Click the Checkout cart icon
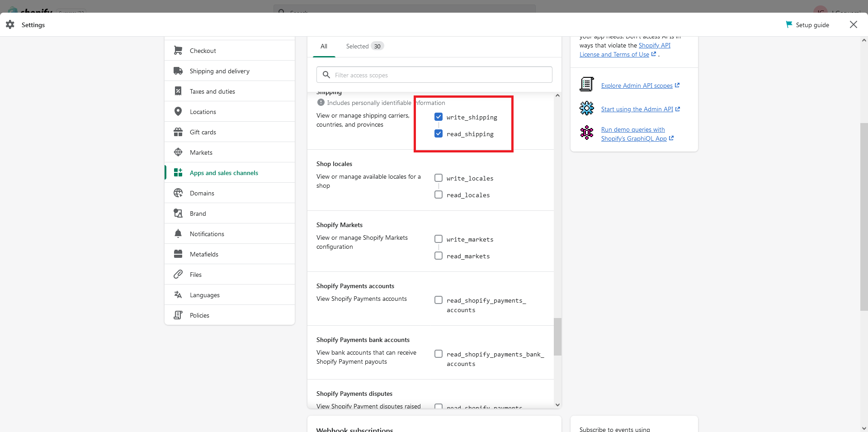Screen dimensions: 868x432 pyautogui.click(x=178, y=51)
